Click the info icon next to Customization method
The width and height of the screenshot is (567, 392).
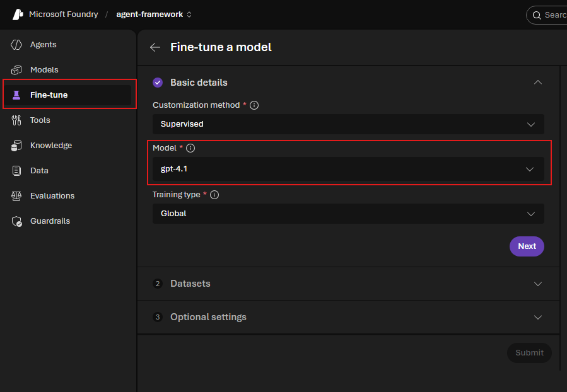tap(254, 105)
